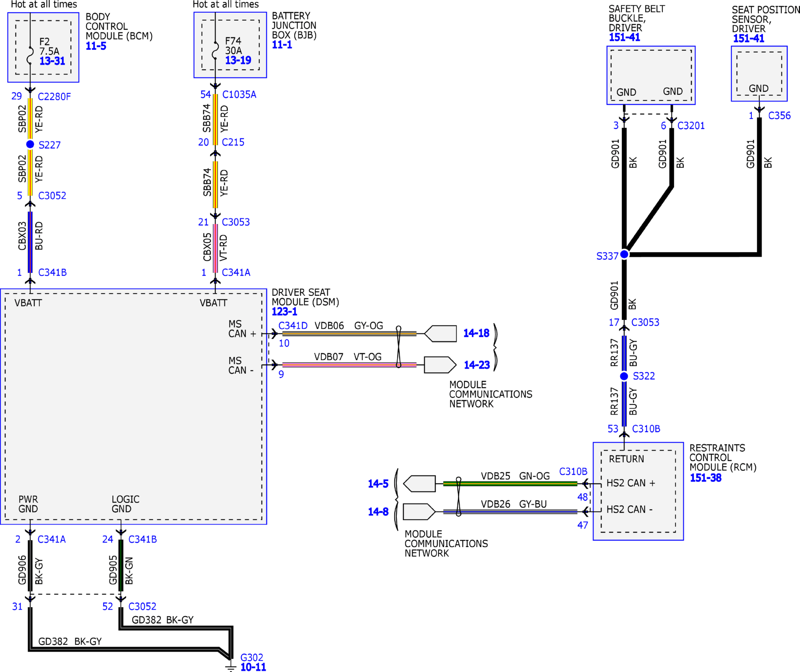
Task: Select splice label S227
Action: [x=50, y=145]
